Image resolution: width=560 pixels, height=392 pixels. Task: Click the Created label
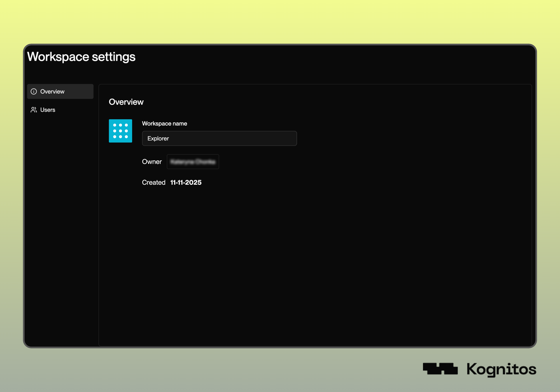tap(154, 182)
